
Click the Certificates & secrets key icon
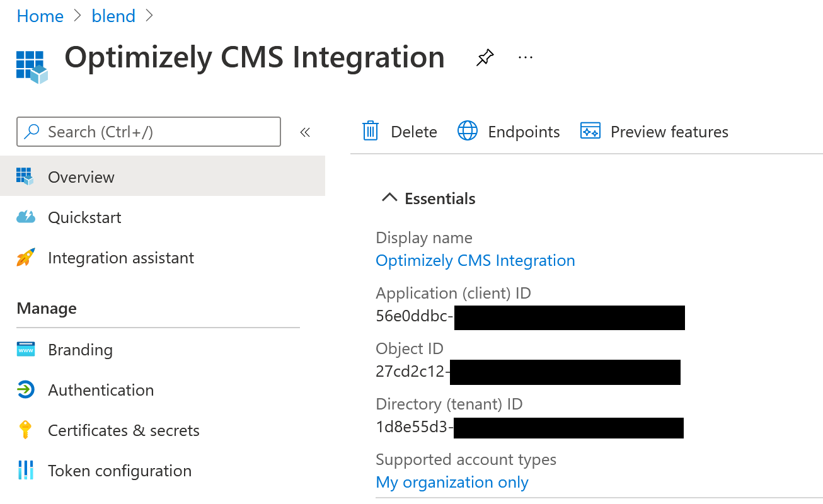tap(25, 430)
